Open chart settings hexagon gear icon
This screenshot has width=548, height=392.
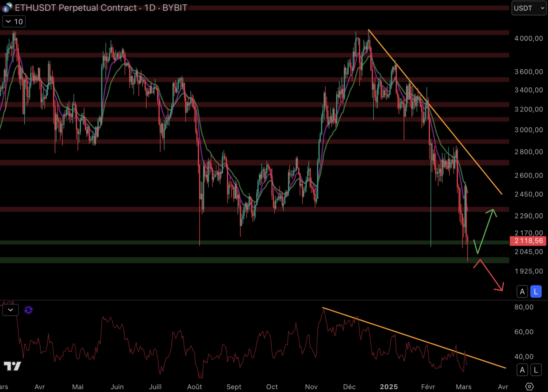coord(529,387)
